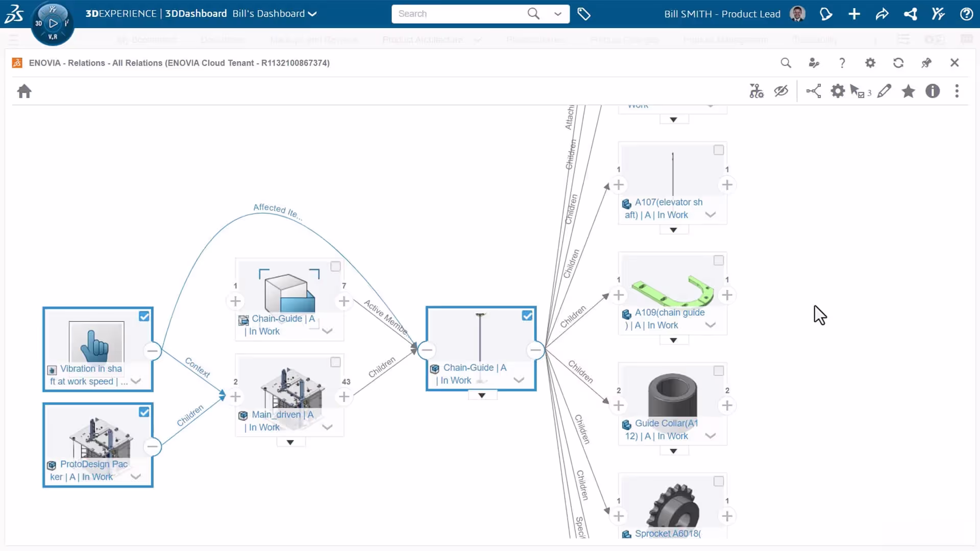Image resolution: width=980 pixels, height=551 pixels.
Task: Click the selection cursor icon showing 3
Action: click(861, 92)
